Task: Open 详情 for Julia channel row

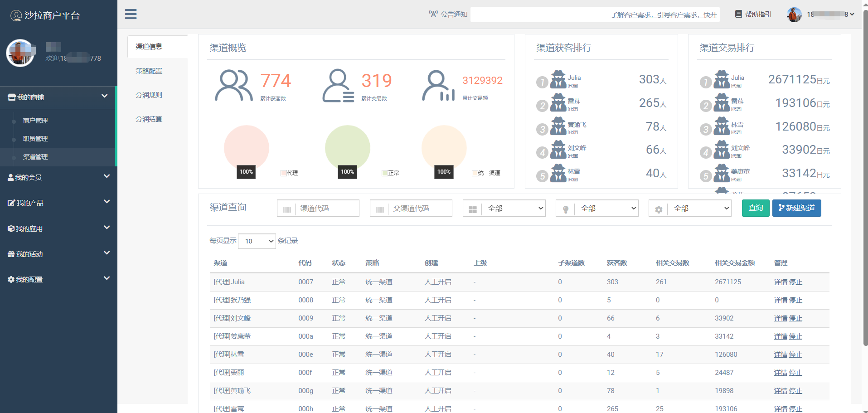Action: (781, 282)
